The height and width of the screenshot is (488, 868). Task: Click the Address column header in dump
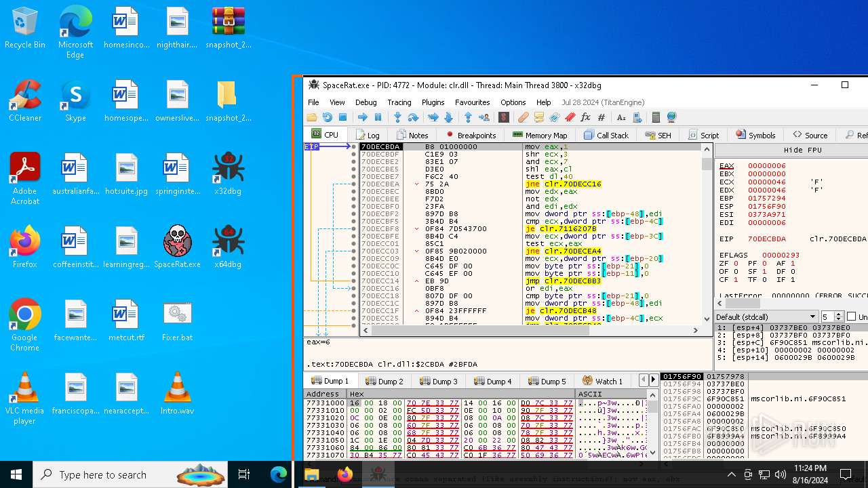click(325, 394)
